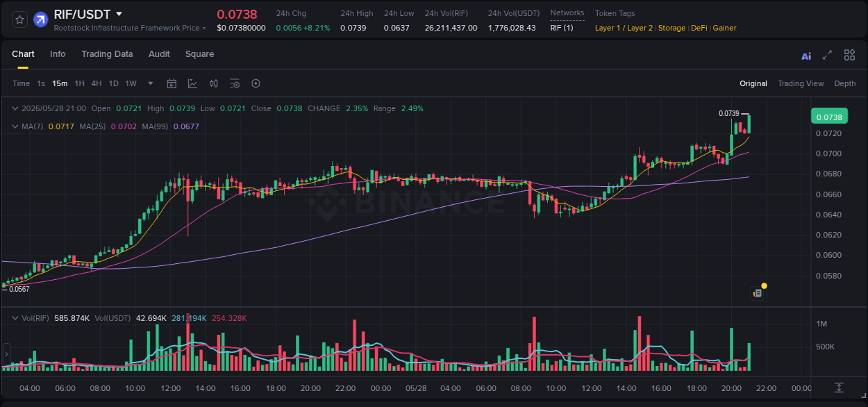
Task: Switch to the Square tab
Action: point(199,54)
